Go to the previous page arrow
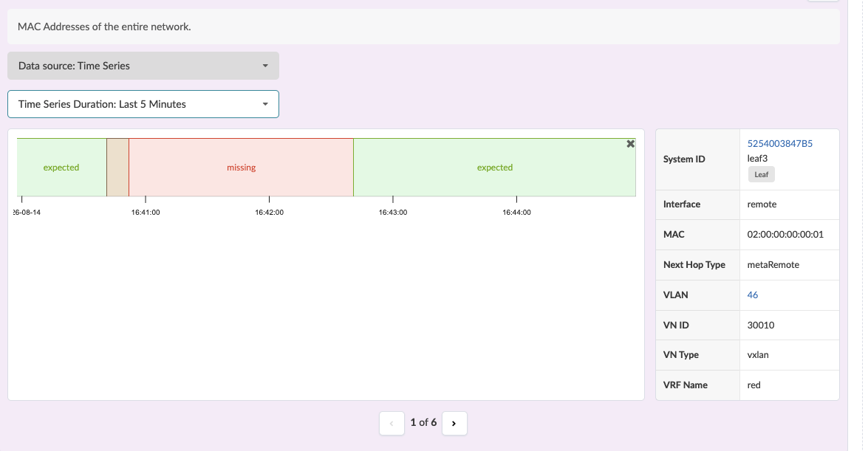Viewport: 868px width, 451px height. coord(392,424)
